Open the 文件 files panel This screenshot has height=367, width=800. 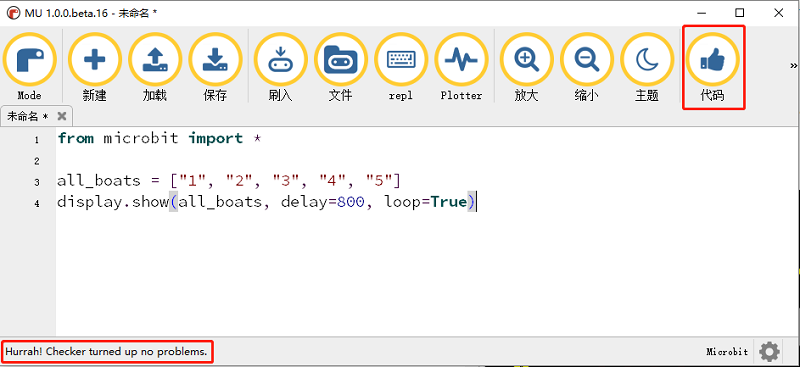pos(340,67)
